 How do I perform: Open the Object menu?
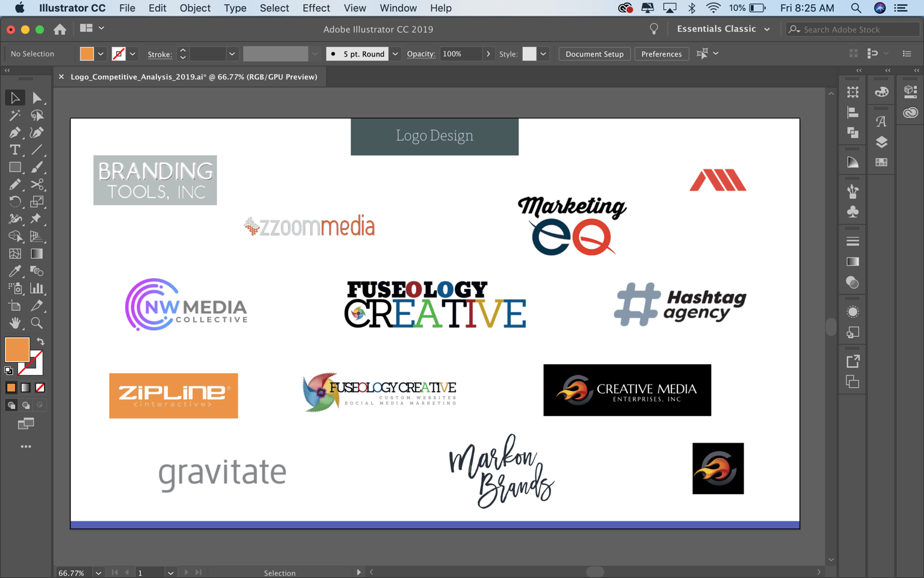point(195,8)
